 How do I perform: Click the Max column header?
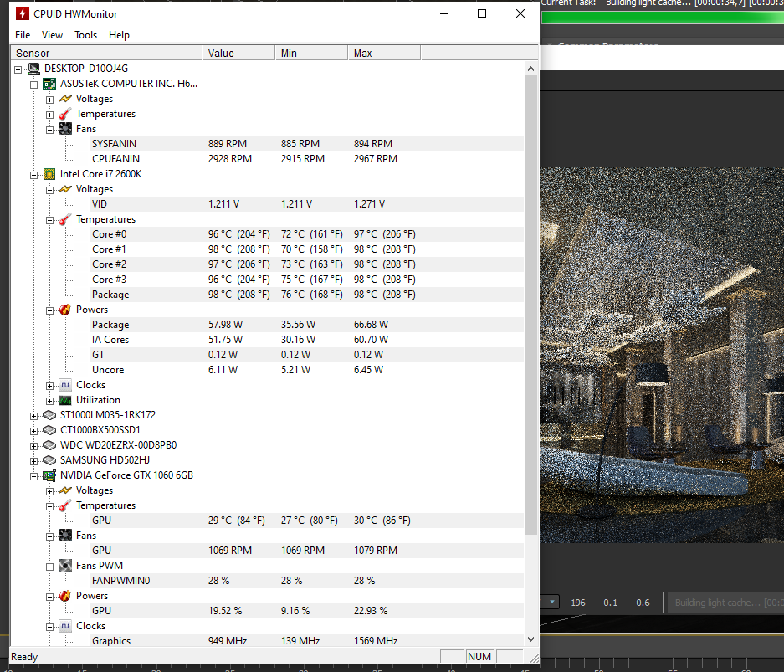(x=385, y=53)
